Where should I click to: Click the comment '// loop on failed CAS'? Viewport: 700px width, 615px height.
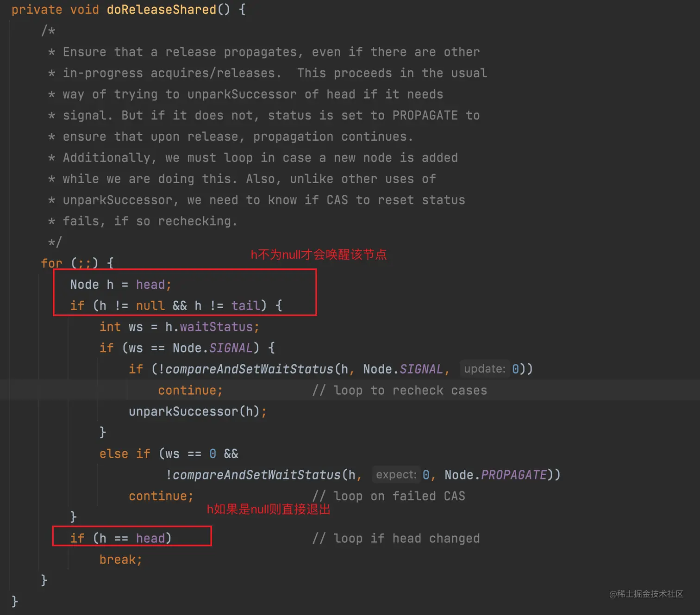(x=388, y=496)
